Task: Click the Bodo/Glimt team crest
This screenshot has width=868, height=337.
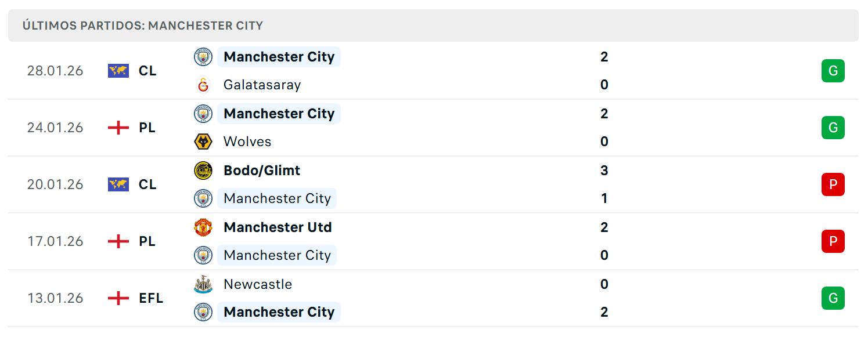Action: pyautogui.click(x=203, y=171)
